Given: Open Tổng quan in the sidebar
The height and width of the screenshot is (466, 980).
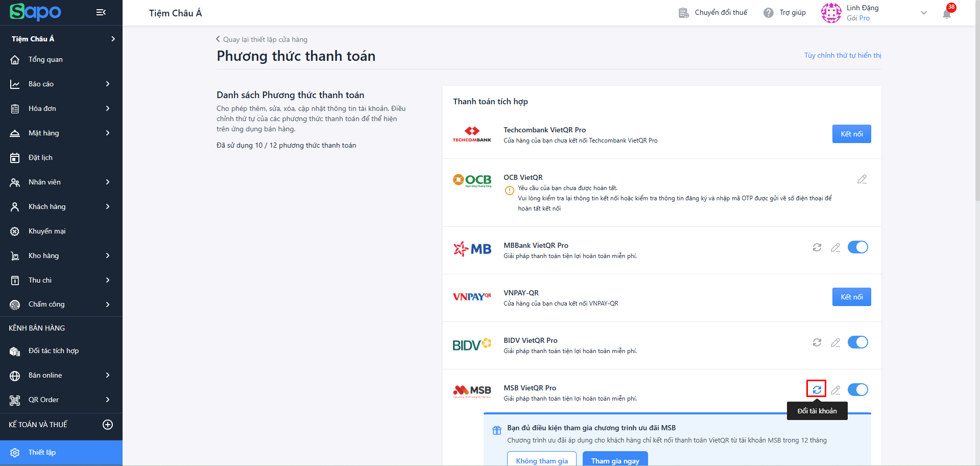Looking at the screenshot, I should pyautogui.click(x=45, y=60).
